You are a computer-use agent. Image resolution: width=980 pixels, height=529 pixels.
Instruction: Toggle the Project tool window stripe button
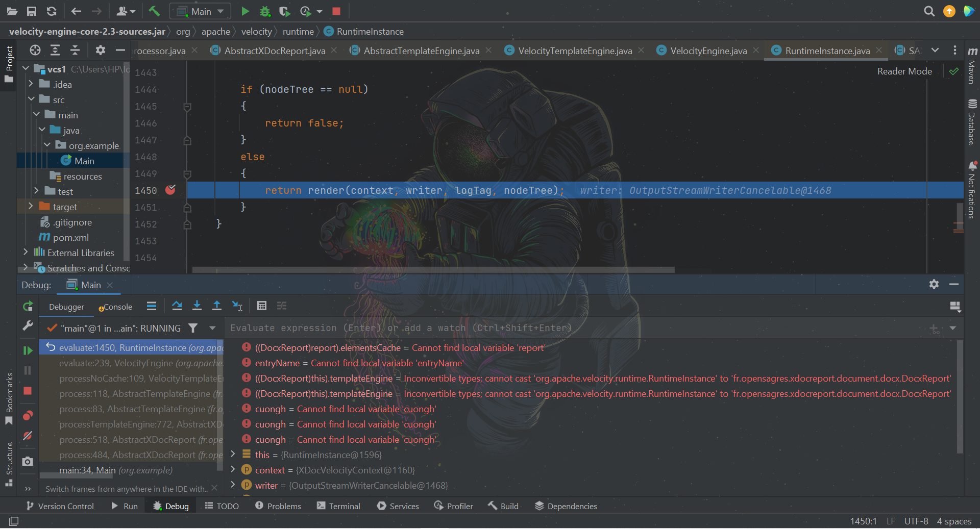(x=9, y=64)
